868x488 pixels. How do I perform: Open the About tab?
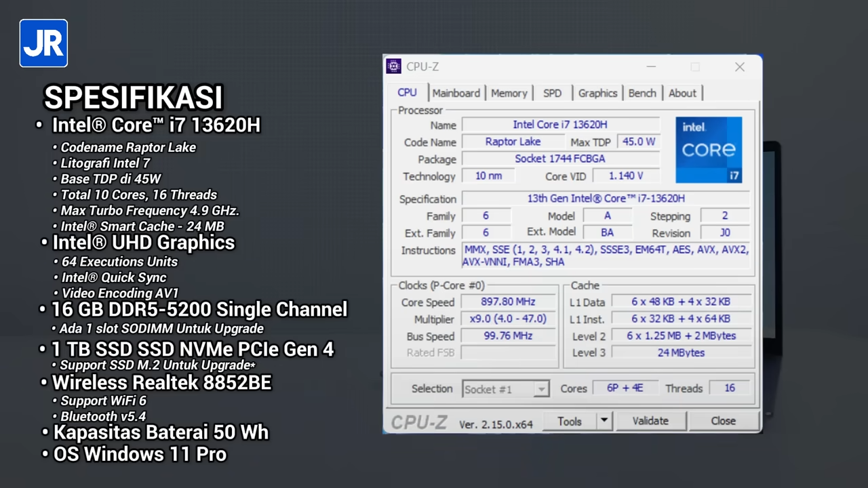(x=682, y=93)
